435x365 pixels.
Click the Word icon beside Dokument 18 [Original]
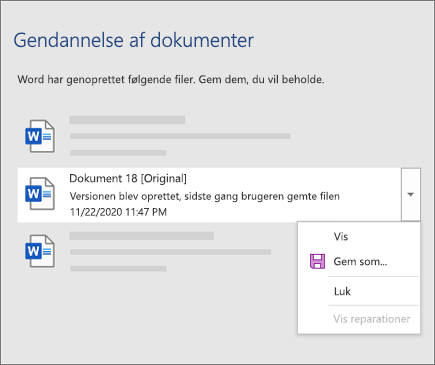coord(40,194)
